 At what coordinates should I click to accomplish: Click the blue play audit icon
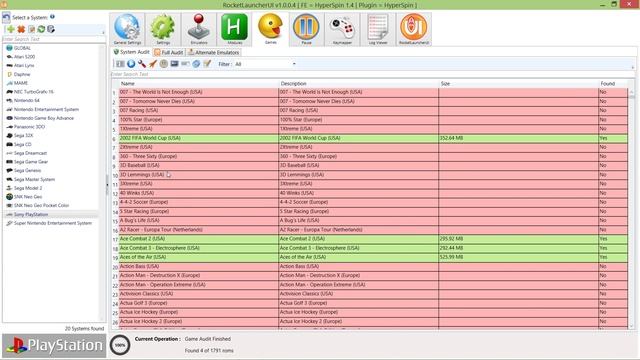pyautogui.click(x=131, y=64)
